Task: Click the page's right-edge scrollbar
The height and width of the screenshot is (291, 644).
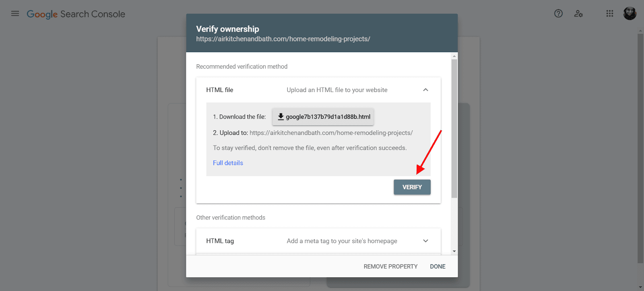Action: click(x=640, y=149)
